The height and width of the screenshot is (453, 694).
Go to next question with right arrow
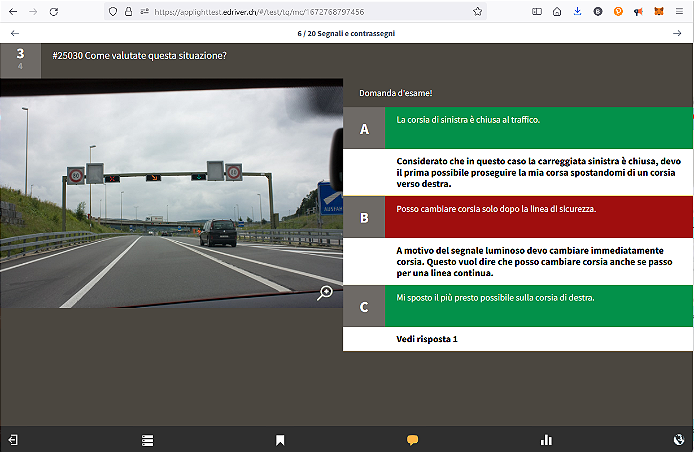pyautogui.click(x=677, y=33)
